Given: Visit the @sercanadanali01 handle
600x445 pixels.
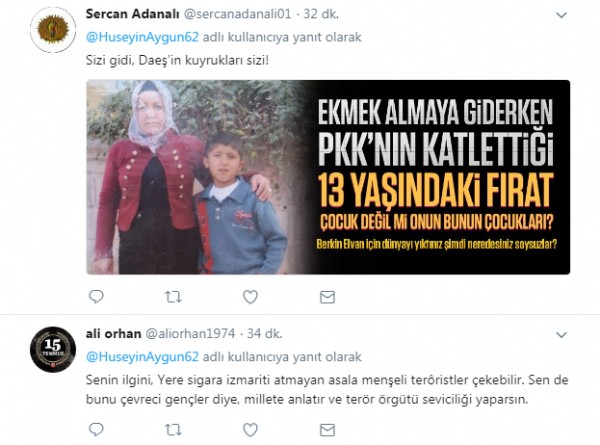Looking at the screenshot, I should pos(238,14).
